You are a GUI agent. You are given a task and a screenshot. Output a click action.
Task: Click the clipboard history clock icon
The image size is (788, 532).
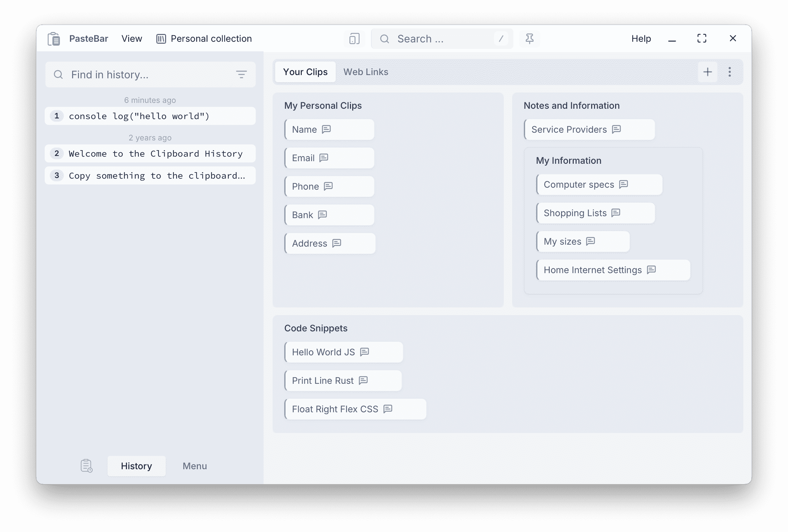coord(86,466)
